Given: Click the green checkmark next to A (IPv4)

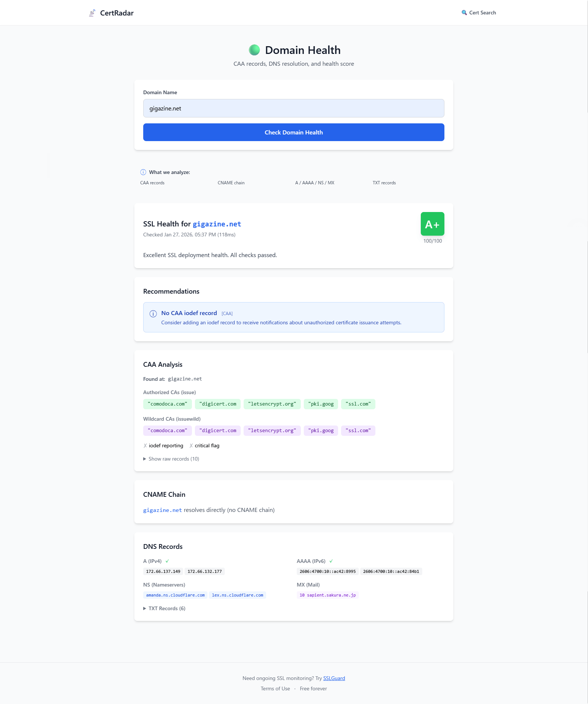Looking at the screenshot, I should (167, 561).
